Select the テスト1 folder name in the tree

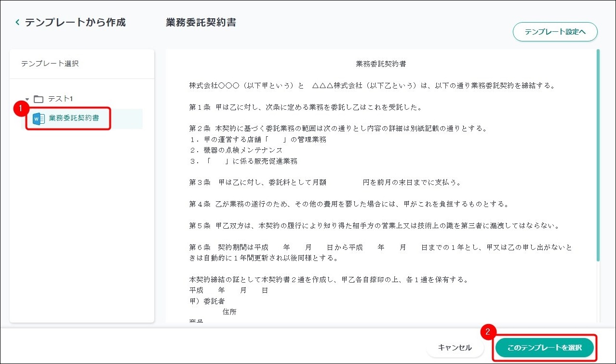pos(60,99)
